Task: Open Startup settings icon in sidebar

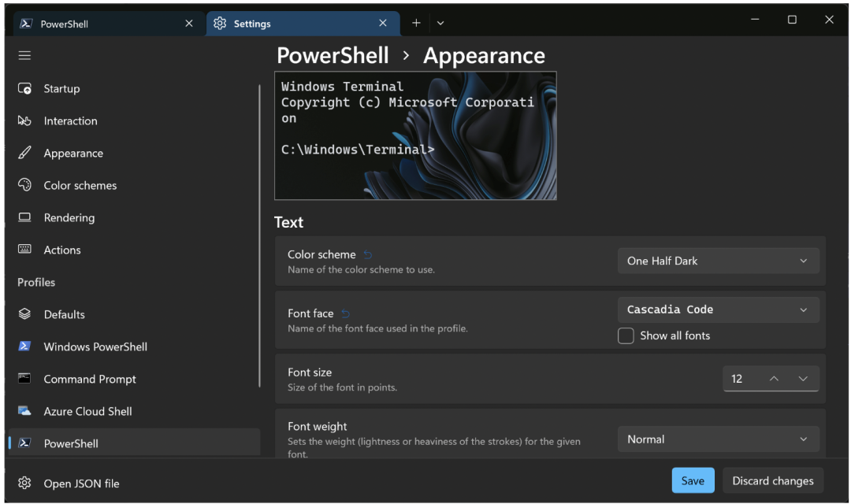Action: pos(24,89)
